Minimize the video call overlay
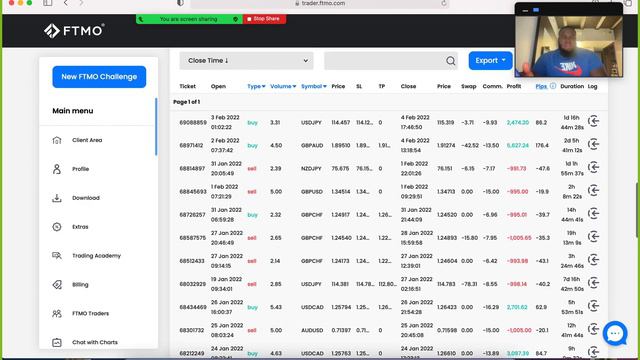The image size is (640, 360). 526,10
